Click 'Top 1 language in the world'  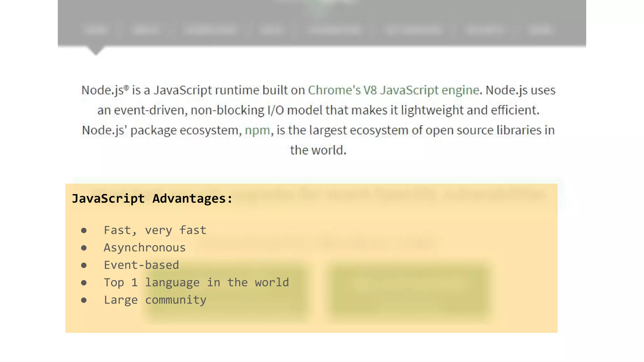click(196, 282)
